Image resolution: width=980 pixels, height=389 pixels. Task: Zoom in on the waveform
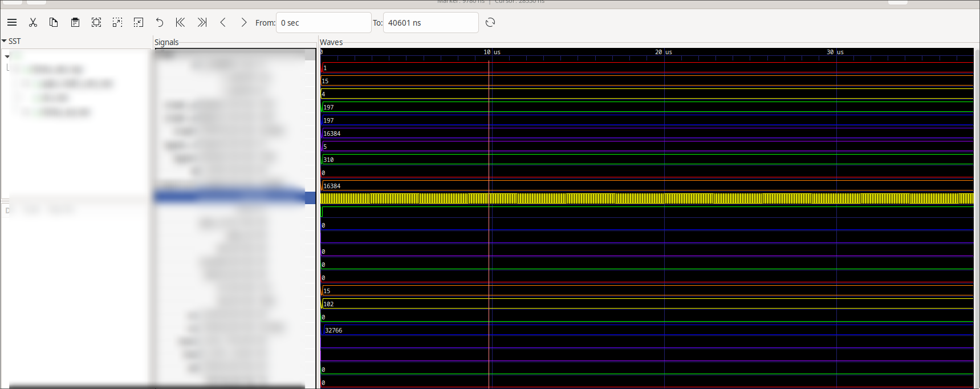tap(117, 22)
